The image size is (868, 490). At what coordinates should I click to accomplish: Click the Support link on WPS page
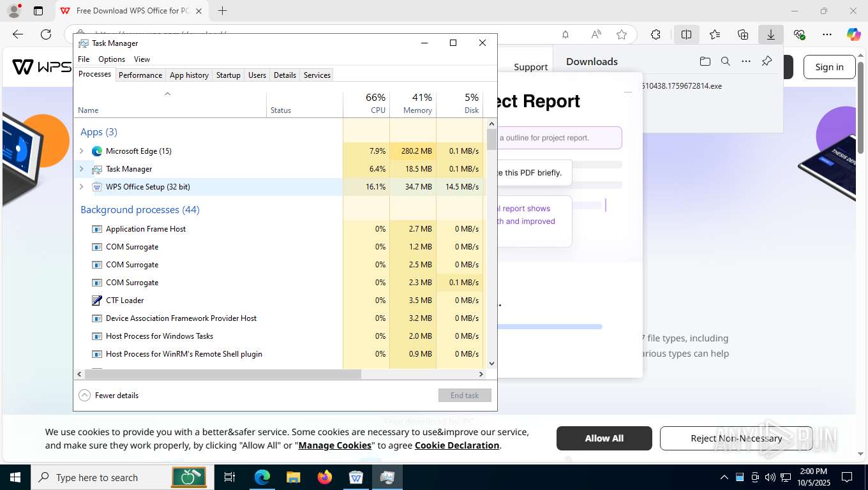[531, 67]
